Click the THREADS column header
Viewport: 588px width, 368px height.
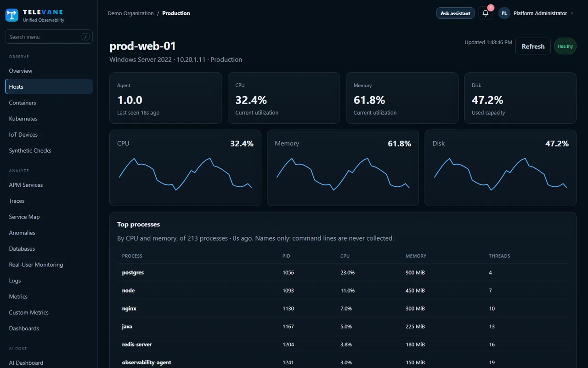499,256
